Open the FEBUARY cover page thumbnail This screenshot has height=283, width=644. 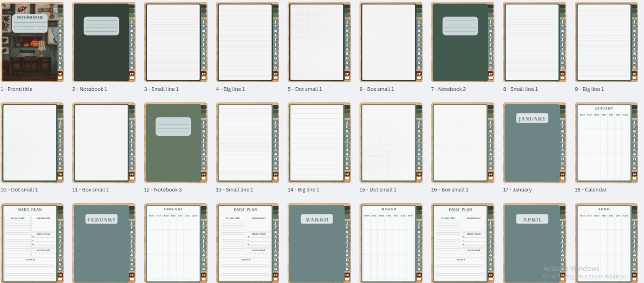[104, 243]
